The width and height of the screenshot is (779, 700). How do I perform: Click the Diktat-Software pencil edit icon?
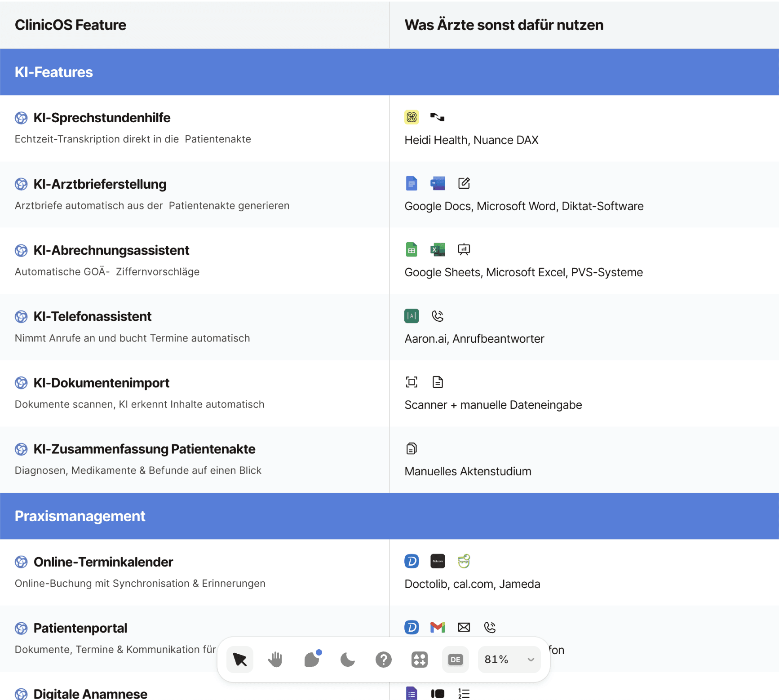click(x=464, y=183)
